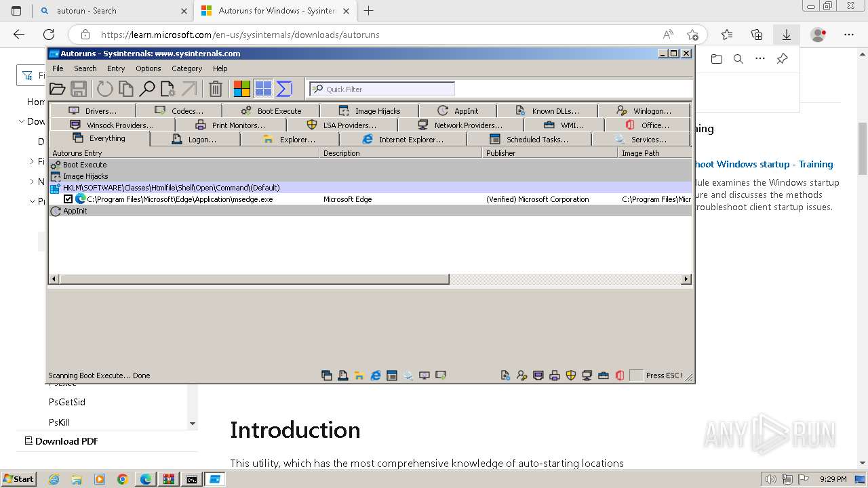Switch to the Network Providers tab
This screenshot has width=868, height=488.
pos(460,125)
